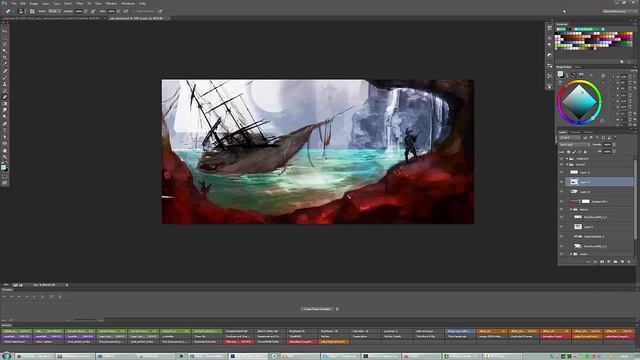Select the Crop tool
The width and height of the screenshot is (640, 360).
[x=5, y=57]
